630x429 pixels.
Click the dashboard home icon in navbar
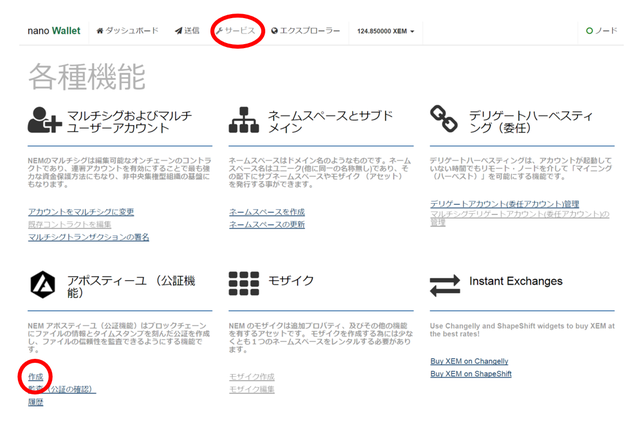[100, 31]
